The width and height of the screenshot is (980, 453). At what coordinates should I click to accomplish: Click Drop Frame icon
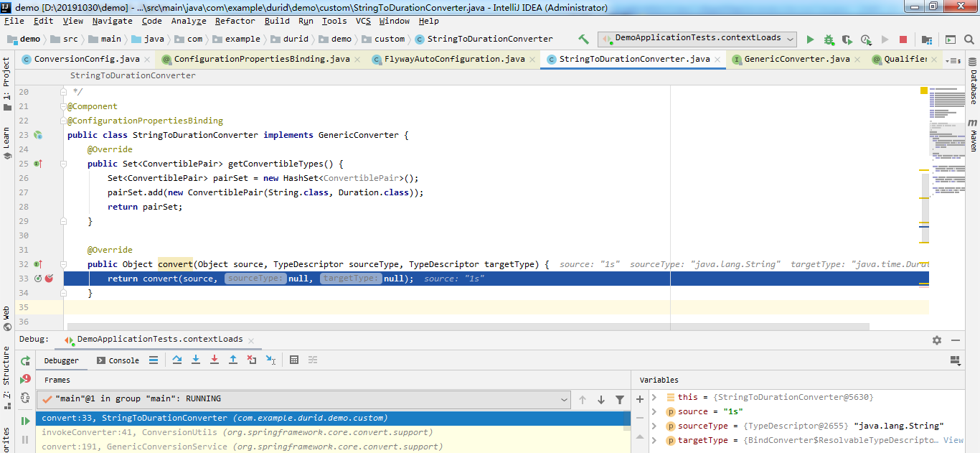point(252,360)
